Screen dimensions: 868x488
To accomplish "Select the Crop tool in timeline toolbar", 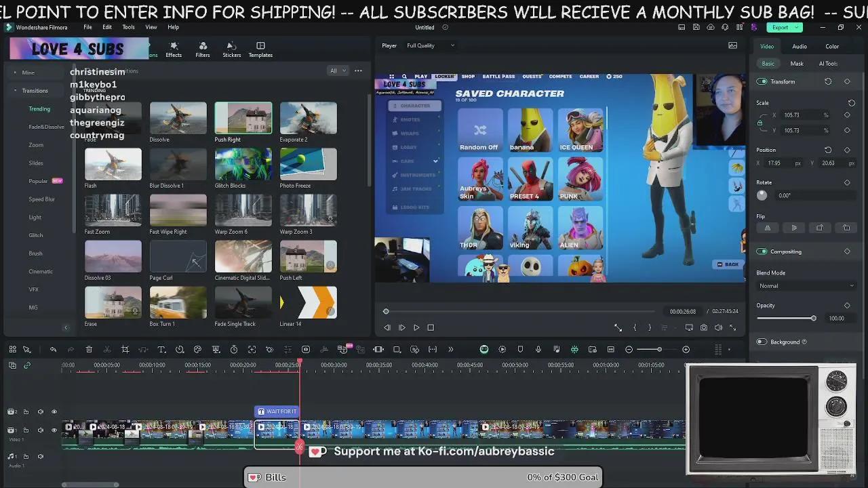I will pos(125,350).
